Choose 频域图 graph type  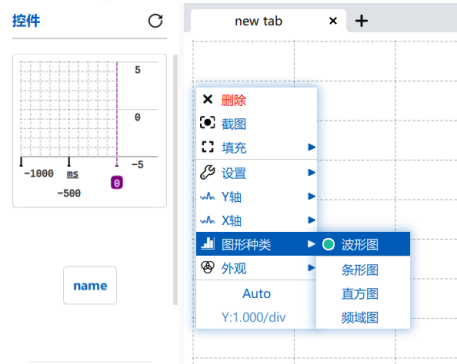pos(360,318)
